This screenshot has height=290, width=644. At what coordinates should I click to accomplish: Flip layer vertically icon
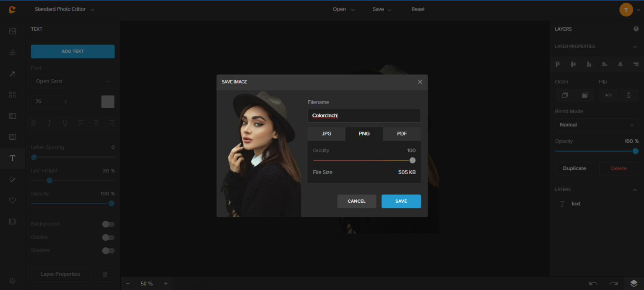[x=628, y=95]
